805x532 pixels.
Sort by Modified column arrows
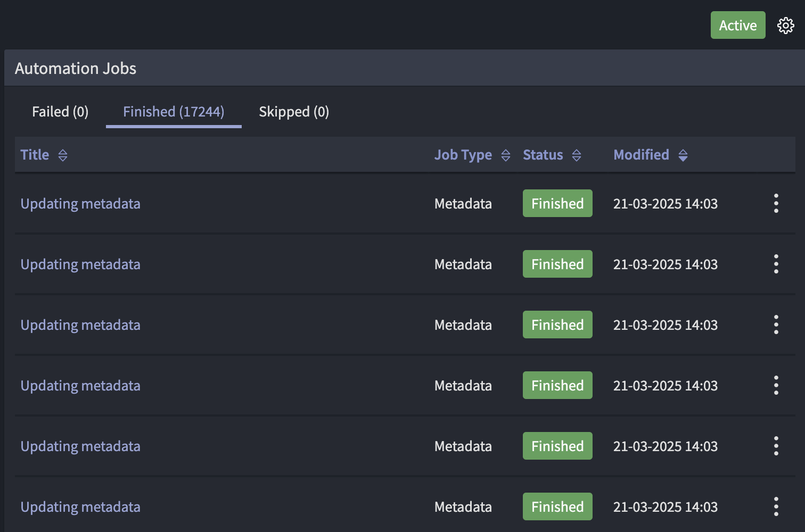683,155
